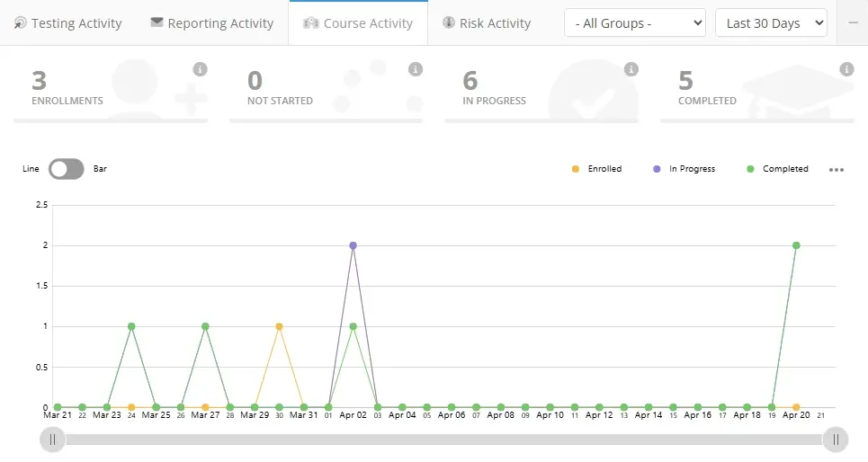Toggle the chart from Line to Bar
Screen dimensions: 868x462
tap(67, 169)
